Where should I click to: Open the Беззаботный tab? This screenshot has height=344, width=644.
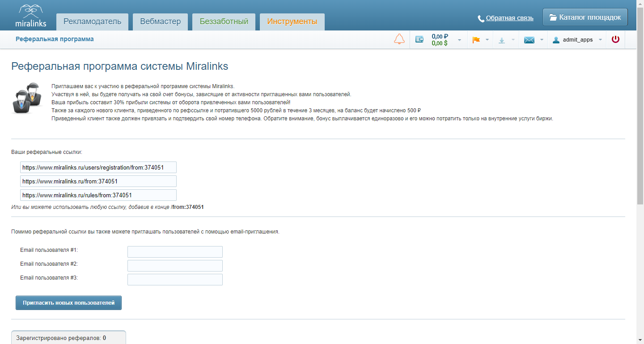coord(224,21)
